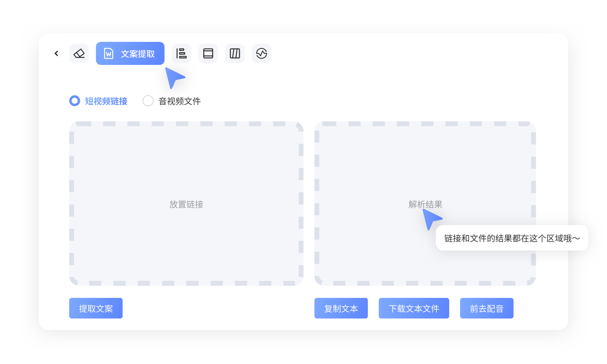This screenshot has width=607, height=364.
Task: Select the list ordering tool icon
Action: click(181, 53)
